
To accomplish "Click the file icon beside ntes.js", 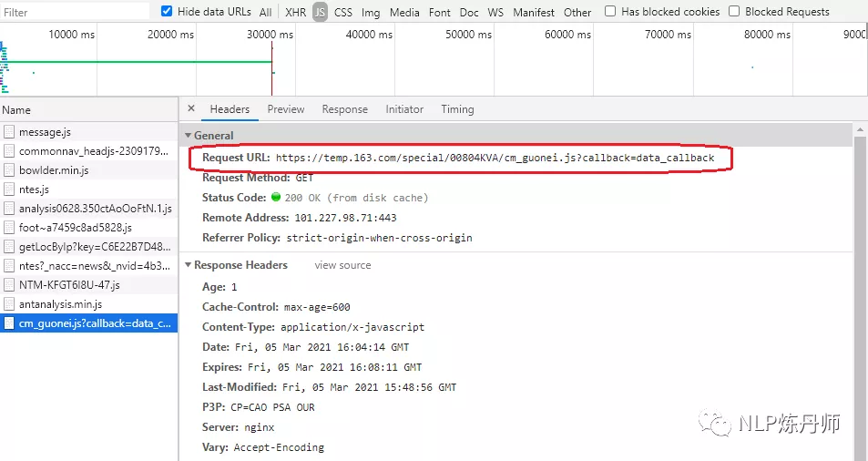I will pos(9,190).
